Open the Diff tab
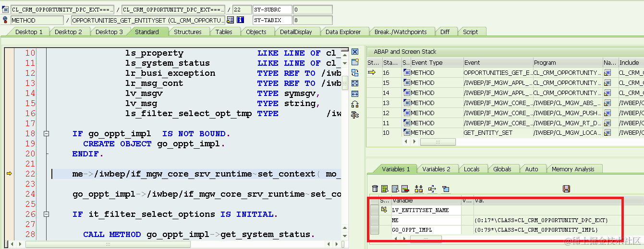644x249 pixels. click(x=445, y=32)
